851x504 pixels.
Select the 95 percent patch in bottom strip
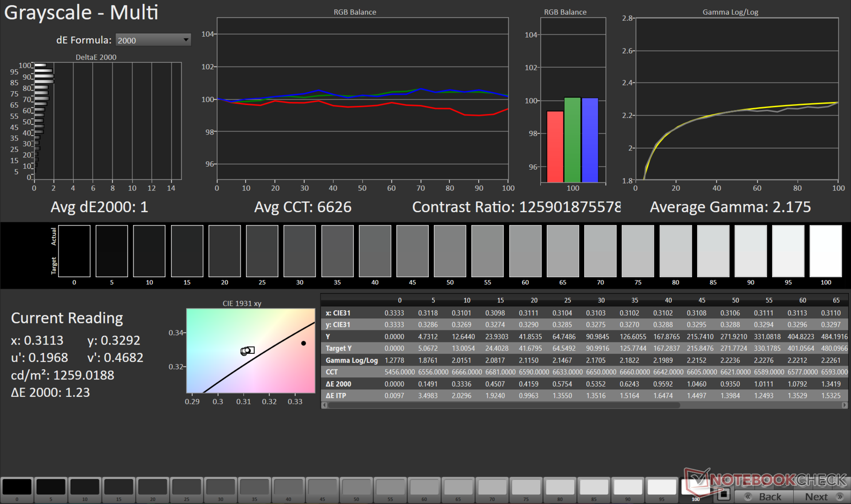point(662,487)
